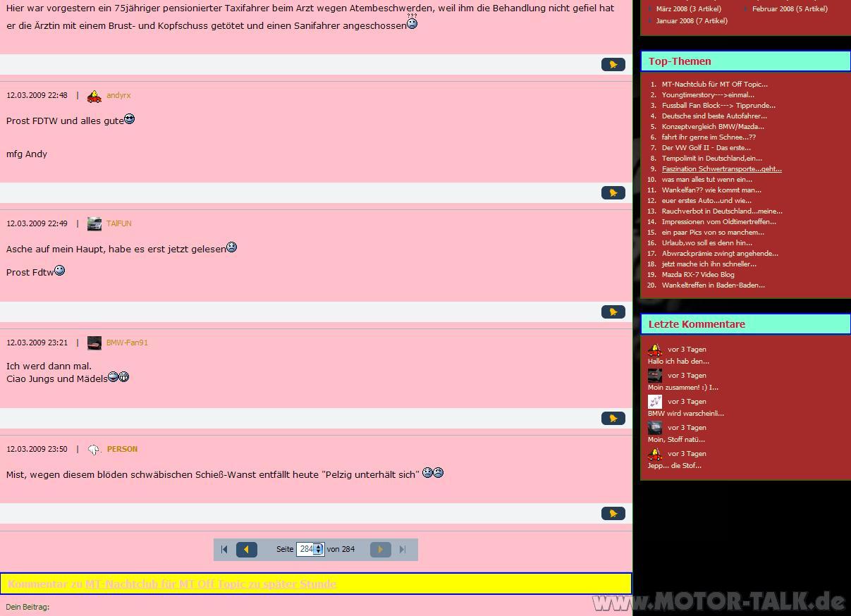Open top theme Rauchverbot in Deutschland...meine...
851x616 pixels.
[x=722, y=211]
